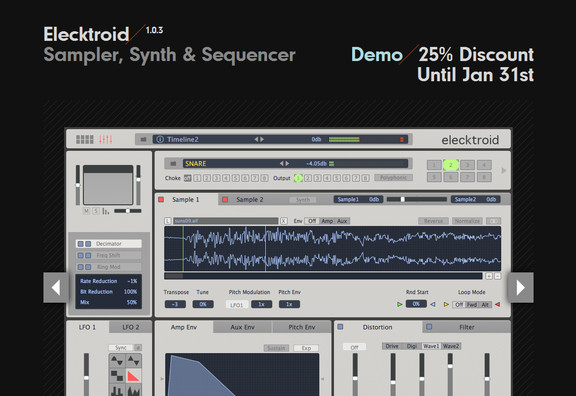Set Loop Mode to Alt
Viewport: 576px width, 396px height.
coord(485,305)
